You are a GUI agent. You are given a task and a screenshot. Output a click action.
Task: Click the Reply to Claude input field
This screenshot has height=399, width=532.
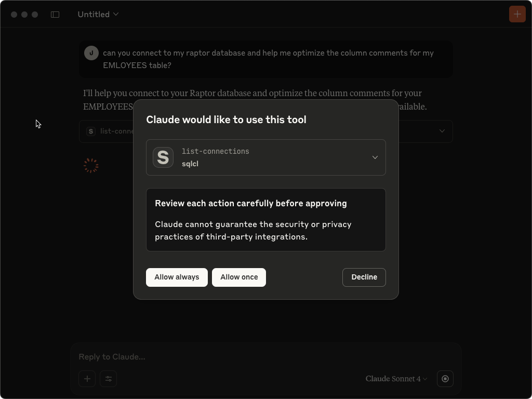[265, 357]
